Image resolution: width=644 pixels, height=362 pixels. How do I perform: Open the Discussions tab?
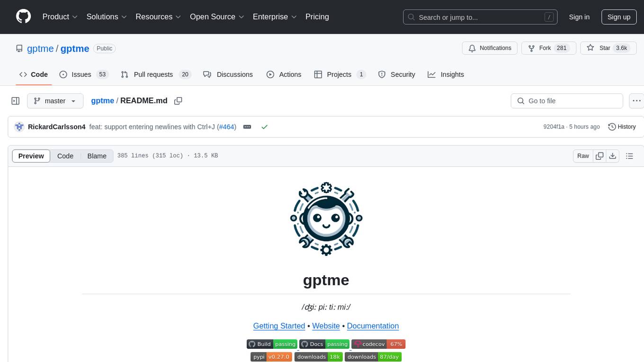point(228,74)
